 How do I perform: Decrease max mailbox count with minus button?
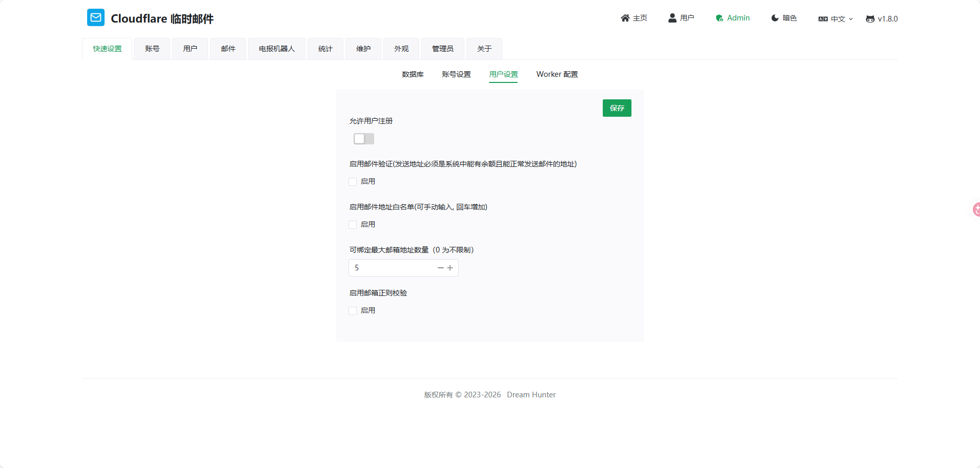[x=441, y=268]
